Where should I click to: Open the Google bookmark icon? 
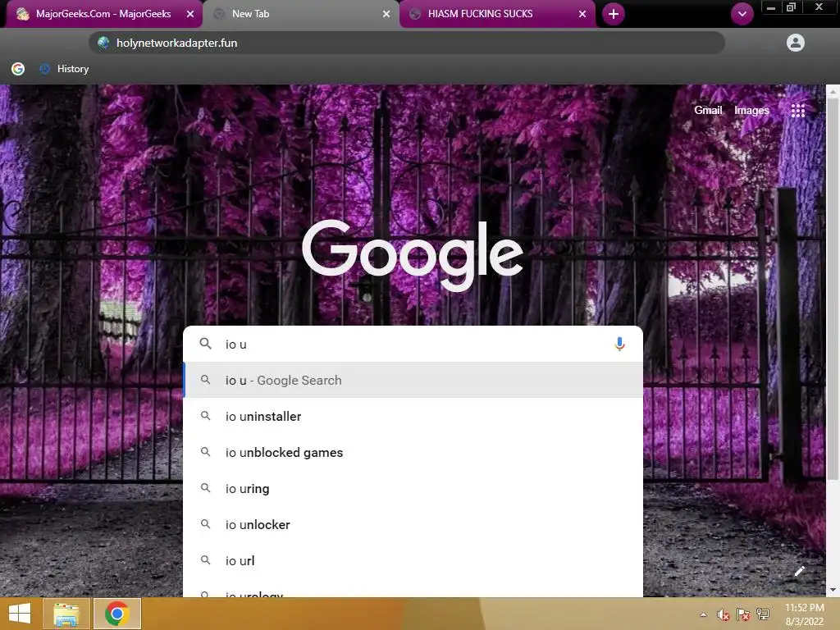point(18,69)
